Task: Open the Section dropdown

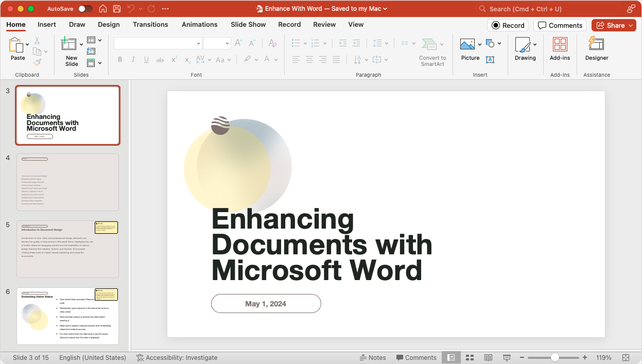Action: point(94,63)
